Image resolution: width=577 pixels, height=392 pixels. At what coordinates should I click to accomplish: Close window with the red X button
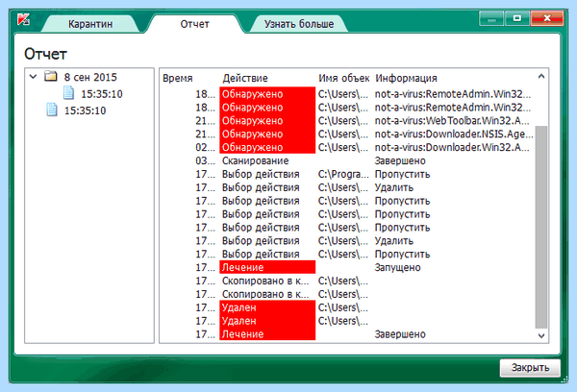coord(547,18)
